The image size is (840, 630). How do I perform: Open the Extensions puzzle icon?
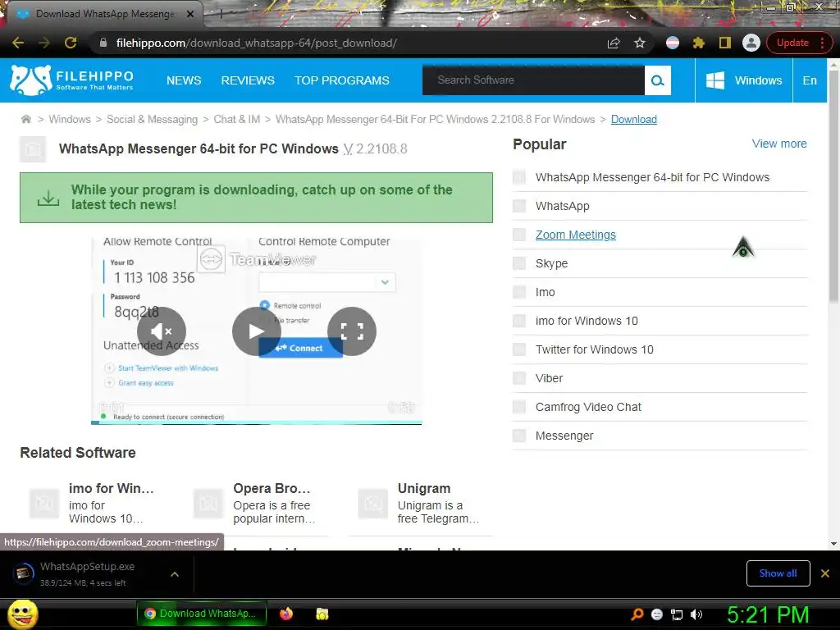click(699, 43)
